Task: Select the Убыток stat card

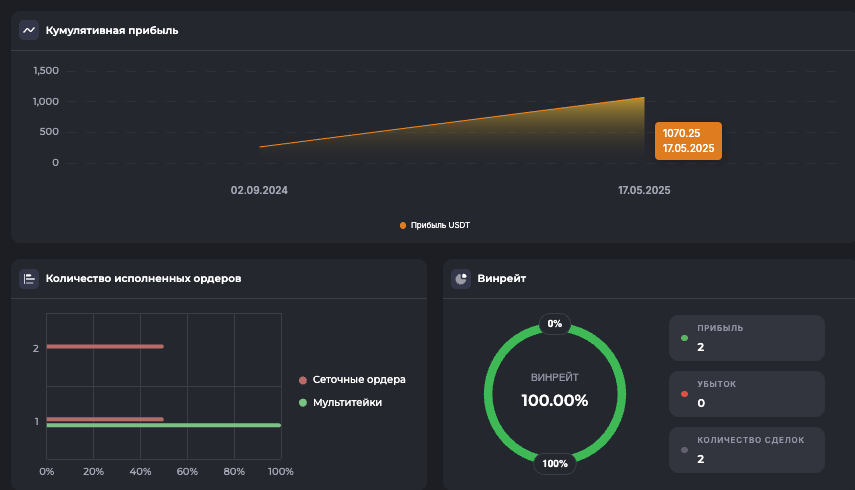Action: click(x=746, y=394)
